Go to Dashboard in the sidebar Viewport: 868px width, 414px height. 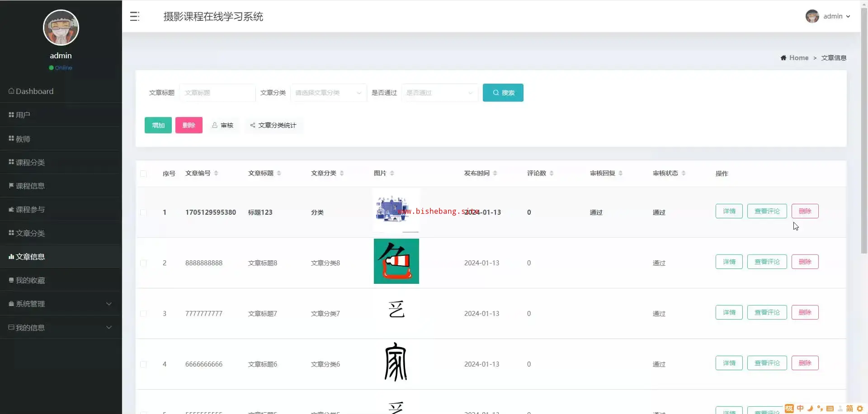pos(34,91)
